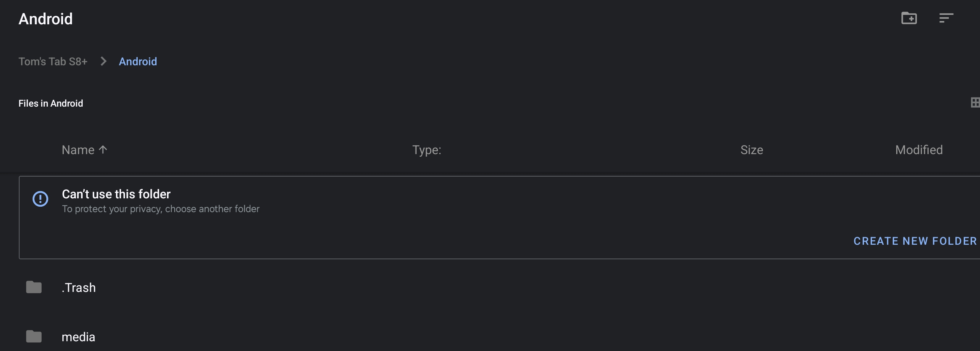
Task: Toggle the ascending sort arrow beside Name
Action: (103, 150)
